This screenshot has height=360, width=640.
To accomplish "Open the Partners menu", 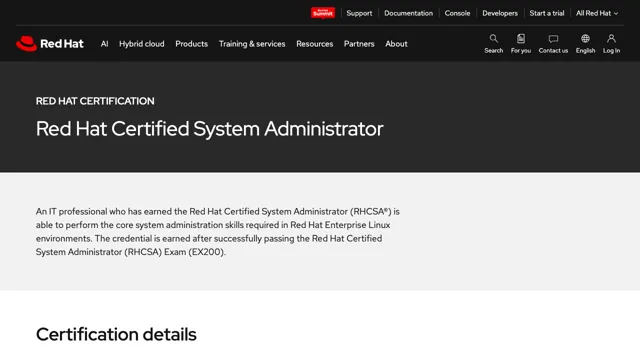I will point(359,44).
